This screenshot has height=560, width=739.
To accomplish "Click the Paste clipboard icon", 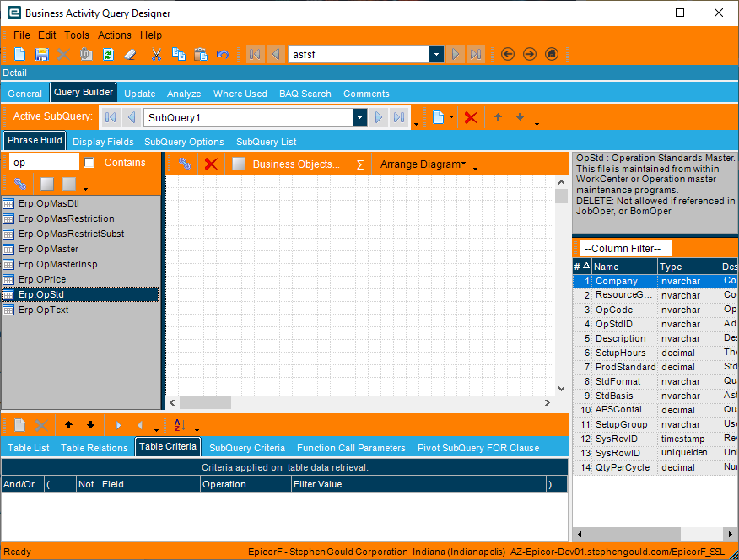I will coord(201,54).
